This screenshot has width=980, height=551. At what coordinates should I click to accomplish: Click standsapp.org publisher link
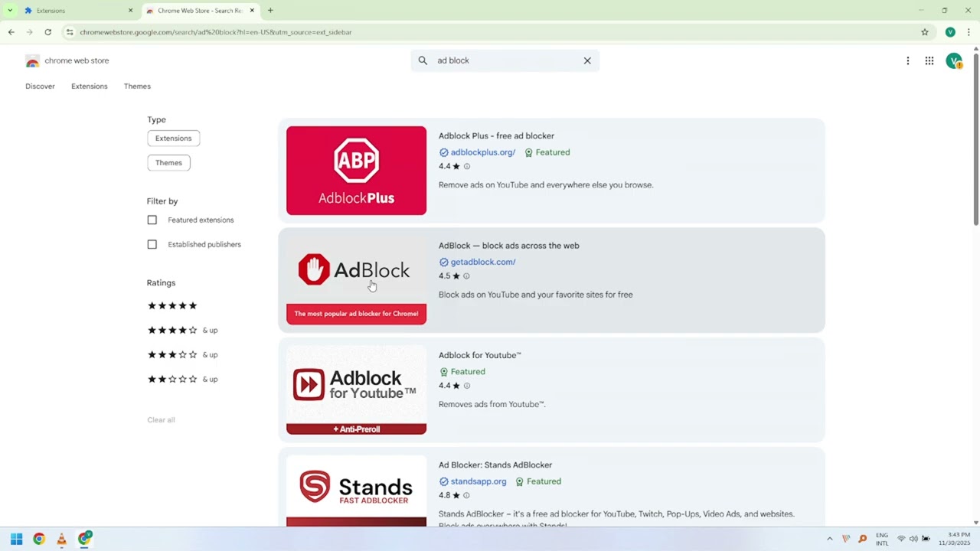tap(479, 481)
